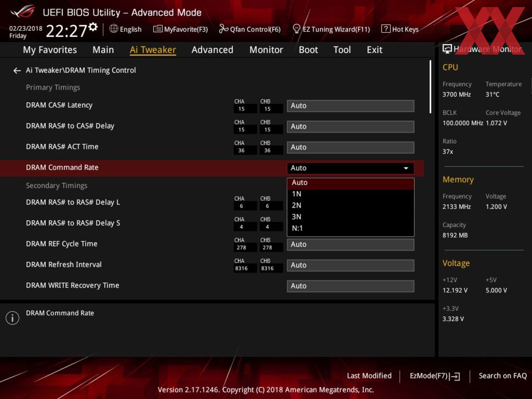This screenshot has height=399, width=532.
Task: Switch to My Favorites tab
Action: click(50, 50)
